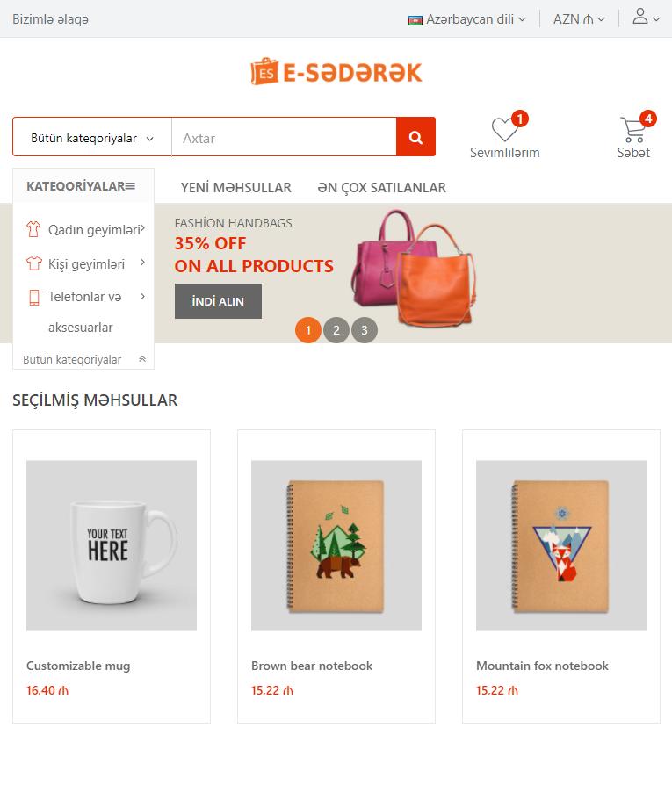
Task: Select banner slide 1 indicator
Action: pos(308,330)
